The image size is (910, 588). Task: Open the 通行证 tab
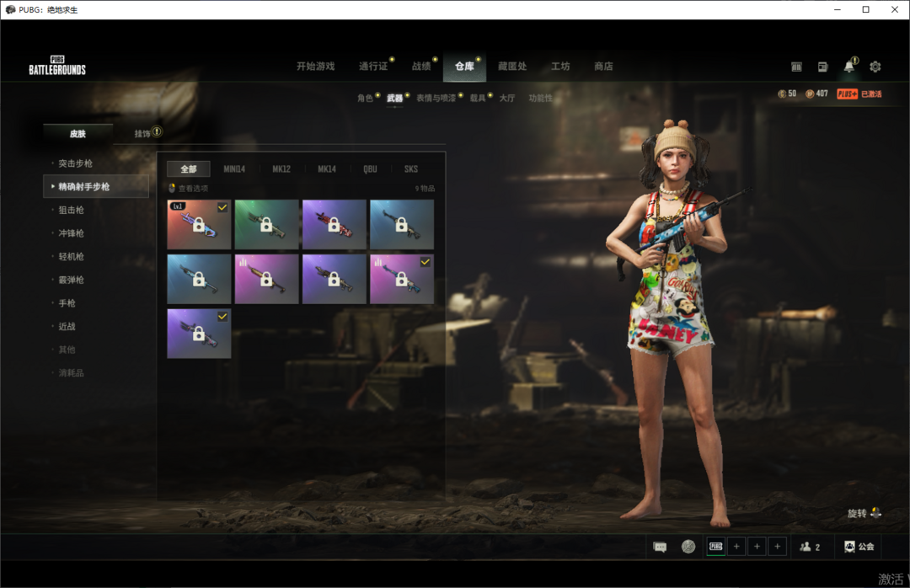(x=373, y=67)
